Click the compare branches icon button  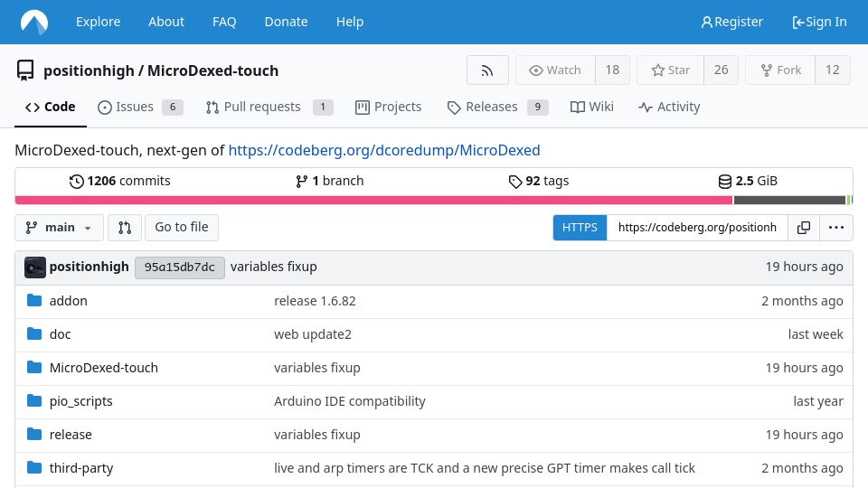pyautogui.click(x=125, y=228)
